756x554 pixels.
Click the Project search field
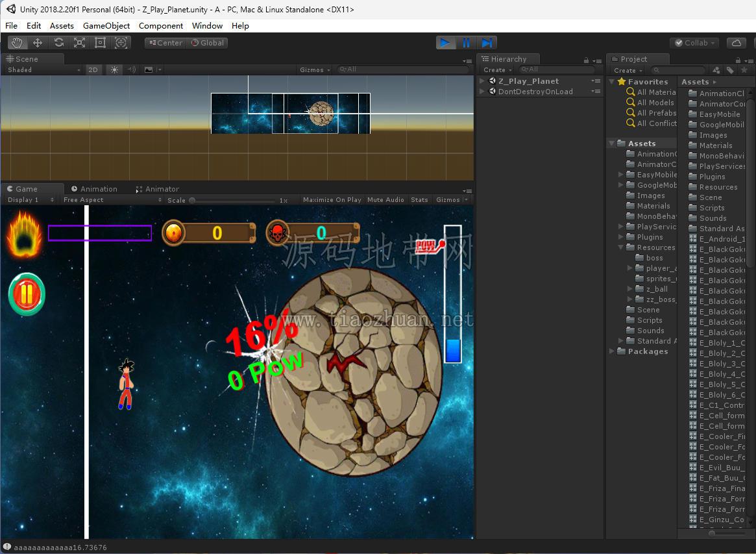677,70
